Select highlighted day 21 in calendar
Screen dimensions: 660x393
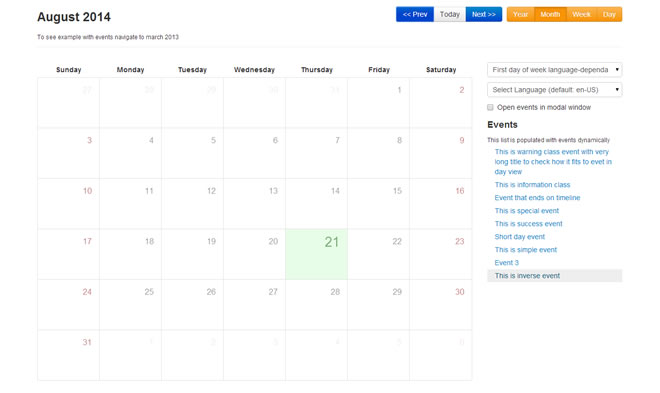pos(317,254)
